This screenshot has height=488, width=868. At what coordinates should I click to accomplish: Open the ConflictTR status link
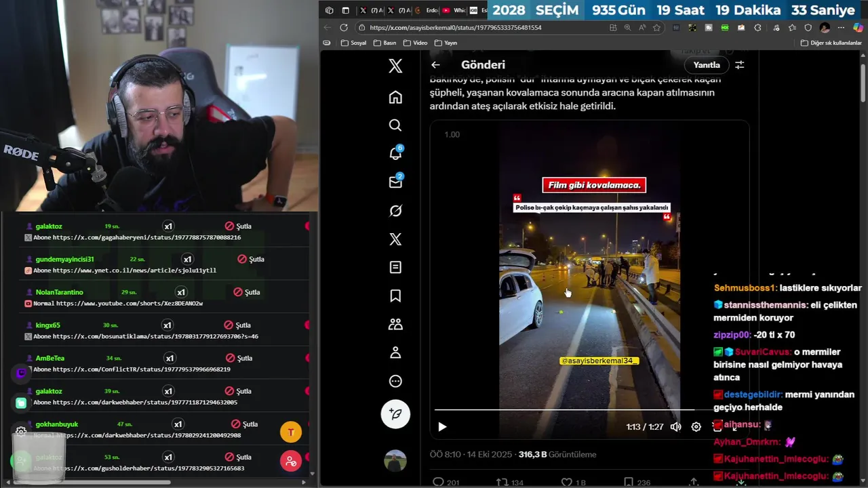pos(142,369)
